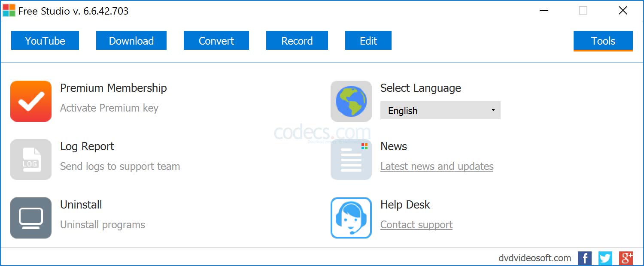Screen dimensions: 644x266
Task: Switch to the Download tab
Action: click(131, 40)
